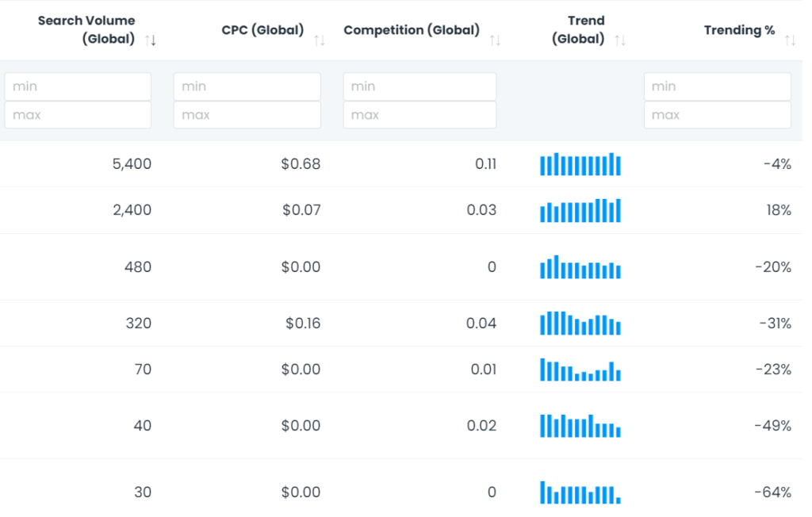The width and height of the screenshot is (812, 517).
Task: Click trend bar chart in 5,400 row
Action: (x=580, y=164)
